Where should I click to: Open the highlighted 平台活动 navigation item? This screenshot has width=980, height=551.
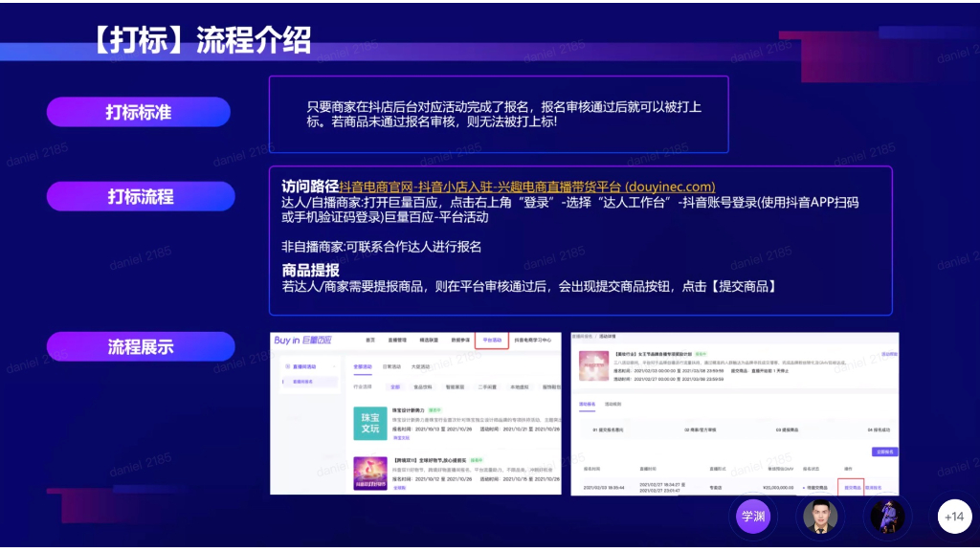(x=492, y=340)
